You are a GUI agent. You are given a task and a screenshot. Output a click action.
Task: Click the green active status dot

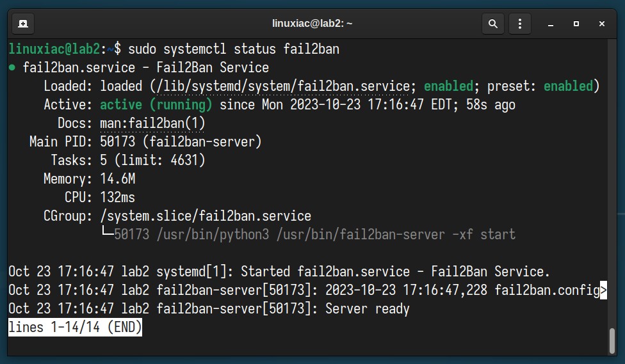click(x=12, y=68)
